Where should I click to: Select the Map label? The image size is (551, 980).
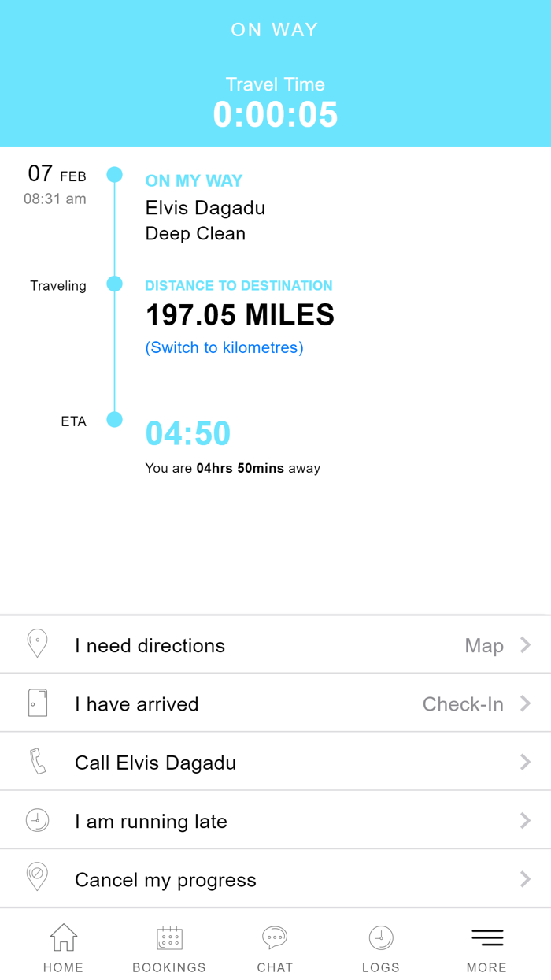coord(484,646)
